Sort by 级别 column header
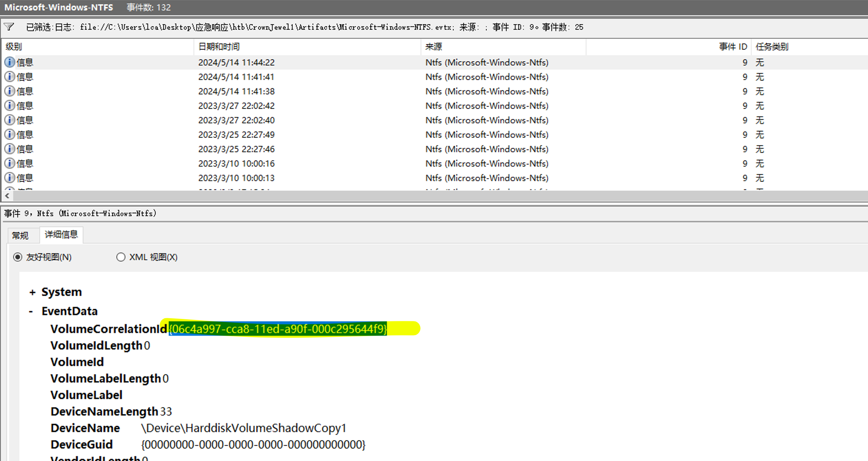 (x=14, y=47)
